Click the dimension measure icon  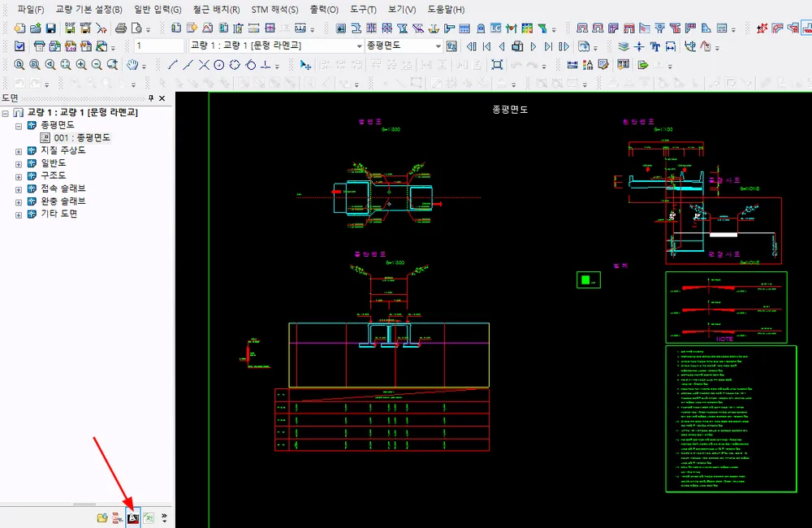572,65
